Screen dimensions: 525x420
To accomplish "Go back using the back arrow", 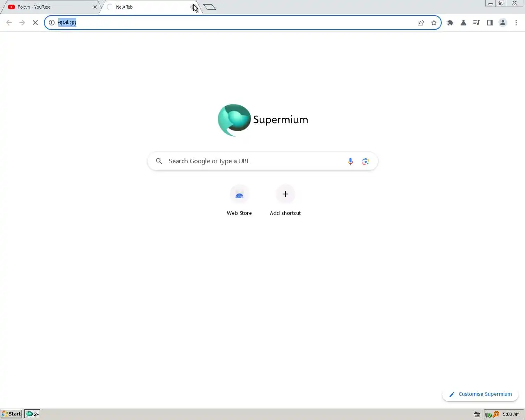I will tap(9, 23).
